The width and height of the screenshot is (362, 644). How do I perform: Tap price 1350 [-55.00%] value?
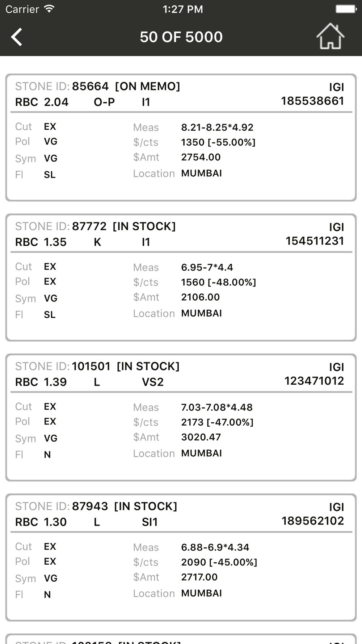pyautogui.click(x=218, y=142)
